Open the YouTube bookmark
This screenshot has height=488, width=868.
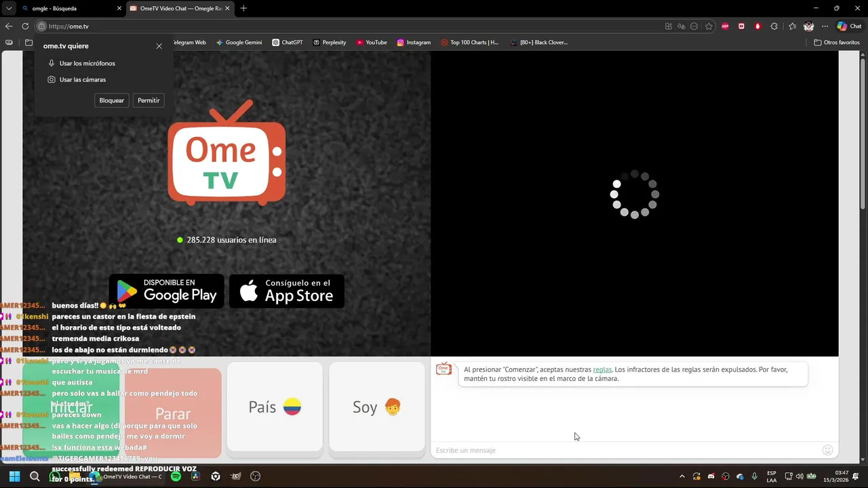(372, 42)
